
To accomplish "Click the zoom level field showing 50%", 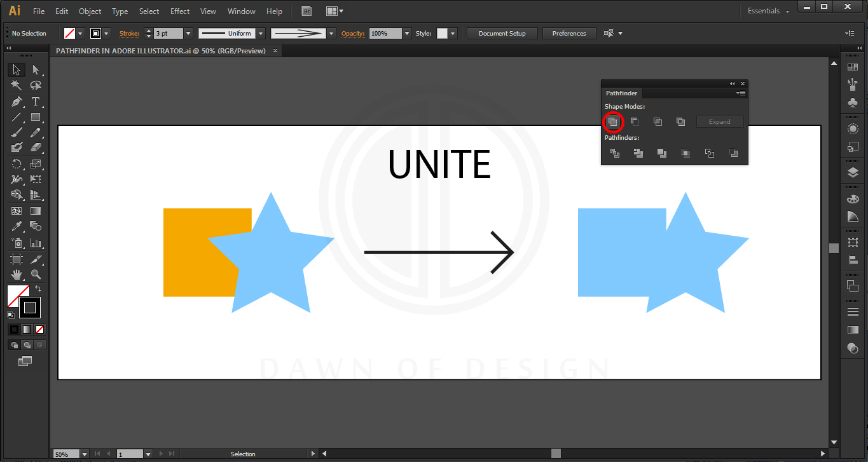I will (66, 454).
